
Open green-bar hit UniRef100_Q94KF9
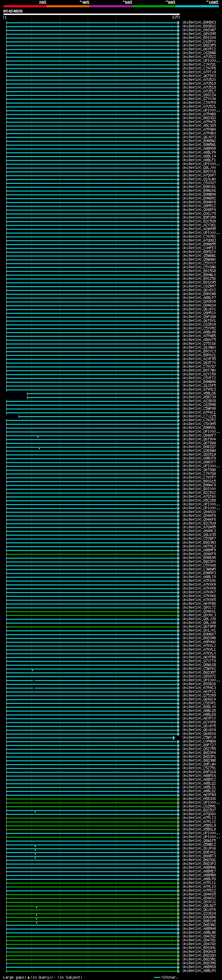point(199,554)
